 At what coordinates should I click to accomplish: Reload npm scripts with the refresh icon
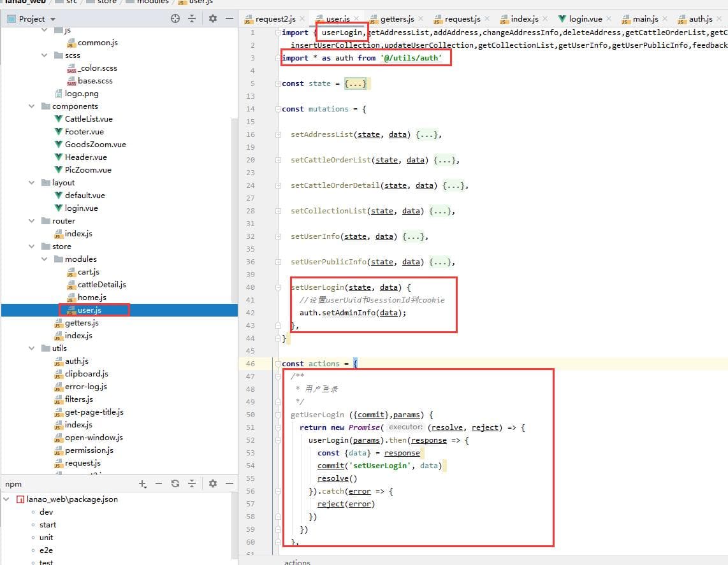175,484
